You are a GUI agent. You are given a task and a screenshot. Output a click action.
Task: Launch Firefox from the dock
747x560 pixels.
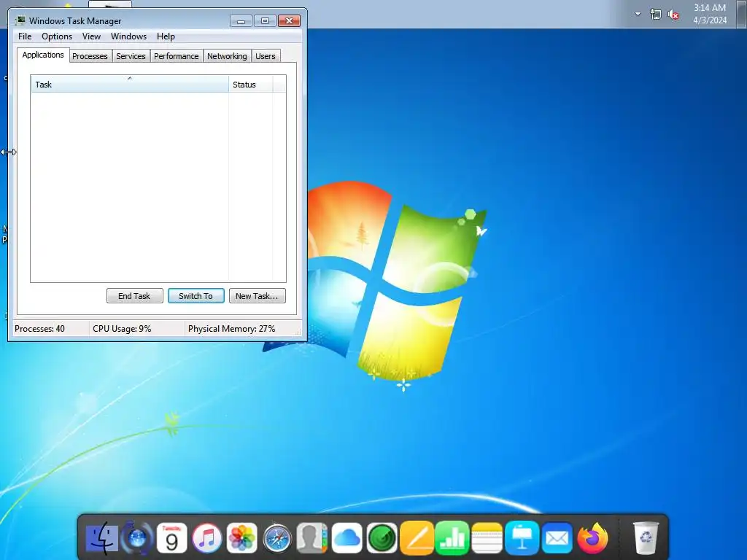coord(592,539)
